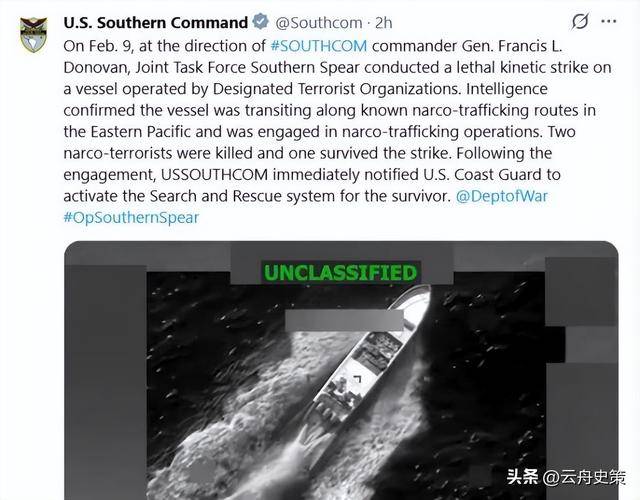The height and width of the screenshot is (500, 640).
Task: Follow the #OpSouthernSpear hashtag
Action: (x=131, y=218)
